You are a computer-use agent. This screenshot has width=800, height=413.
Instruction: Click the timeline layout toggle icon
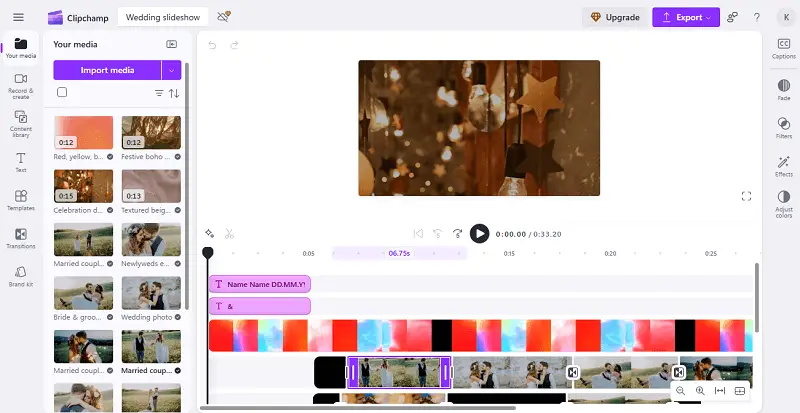pos(740,391)
